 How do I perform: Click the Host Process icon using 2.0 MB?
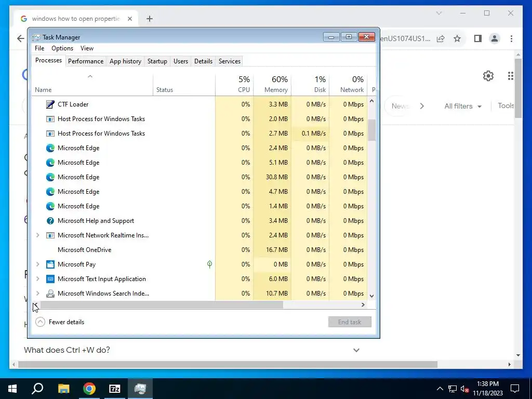pos(50,119)
